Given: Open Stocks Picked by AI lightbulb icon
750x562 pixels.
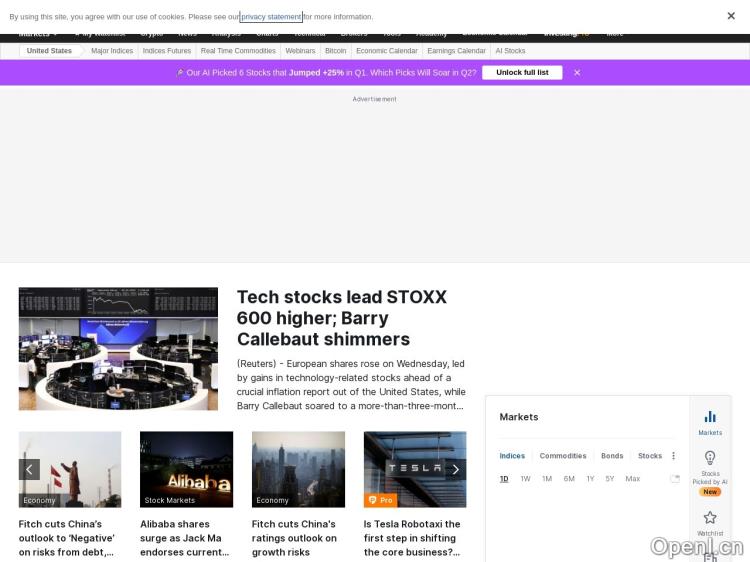Looking at the screenshot, I should tap(710, 458).
